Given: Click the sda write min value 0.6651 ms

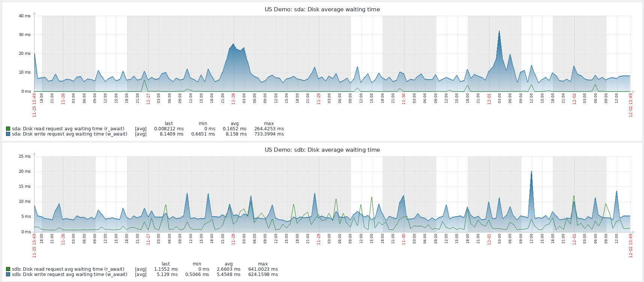Looking at the screenshot, I should 203,134.
